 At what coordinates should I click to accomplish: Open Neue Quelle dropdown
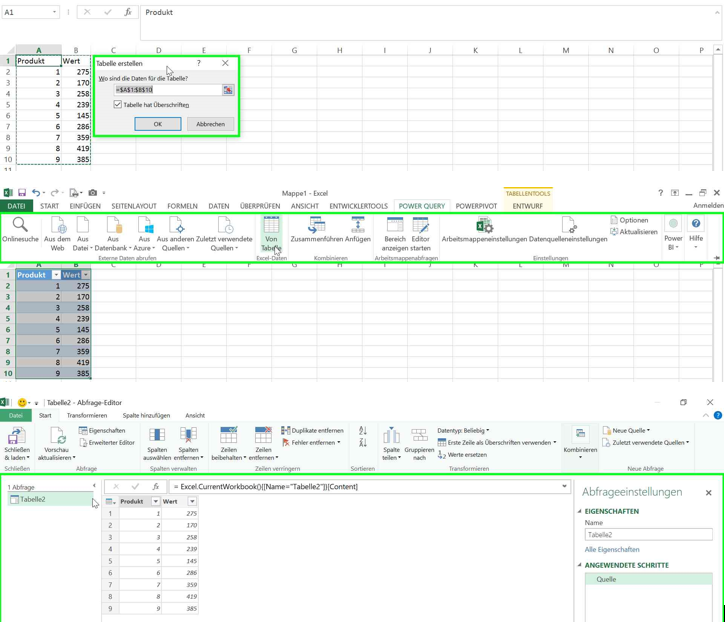point(626,431)
